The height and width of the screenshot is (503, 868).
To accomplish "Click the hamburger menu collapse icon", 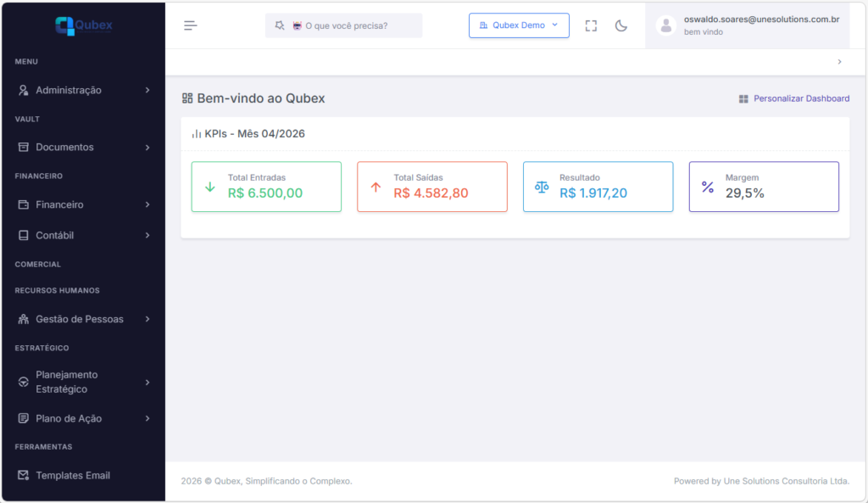I will tap(191, 25).
